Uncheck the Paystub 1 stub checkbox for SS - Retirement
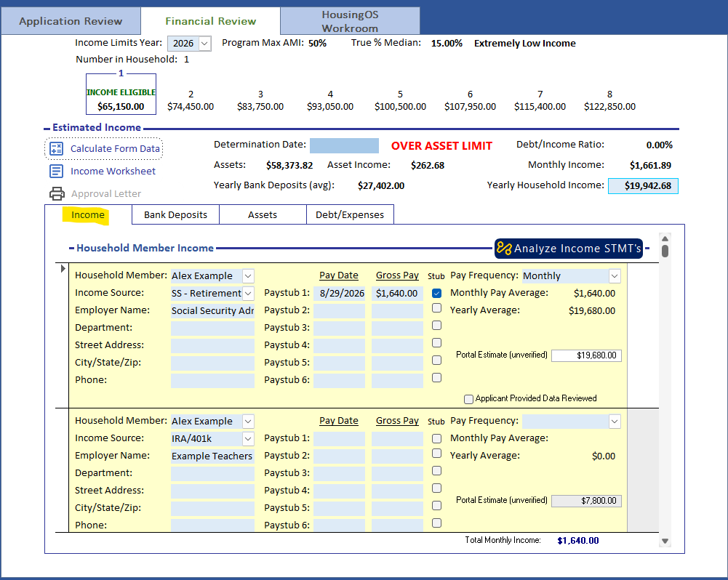 click(436, 293)
